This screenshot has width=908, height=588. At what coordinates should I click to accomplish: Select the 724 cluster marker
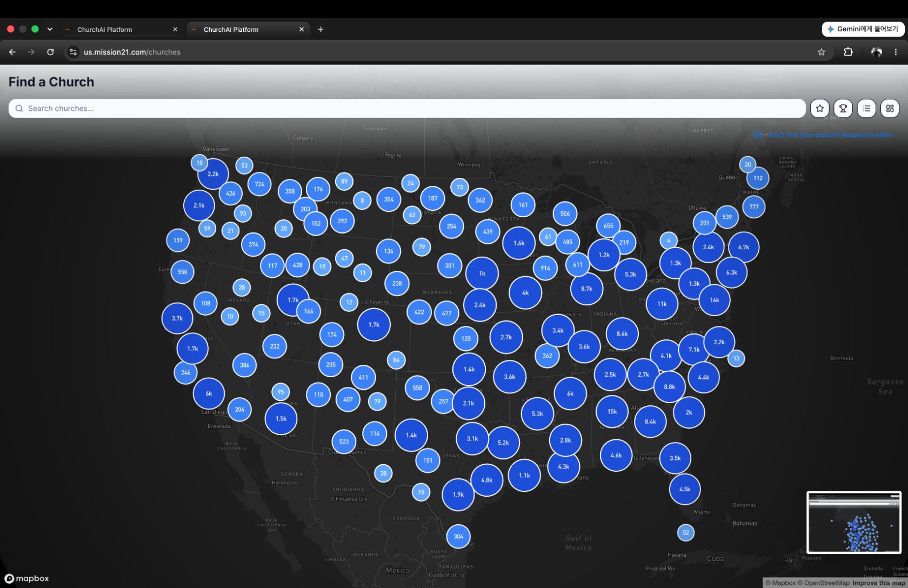point(259,184)
